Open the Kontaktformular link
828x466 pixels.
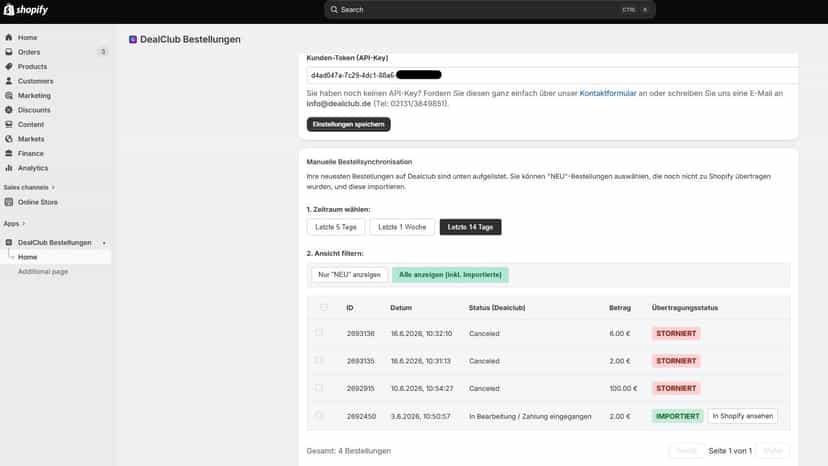point(608,93)
